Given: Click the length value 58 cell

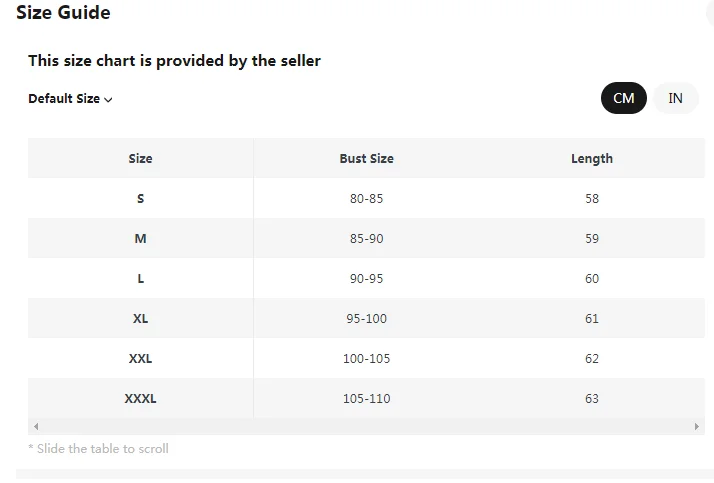Looking at the screenshot, I should pos(592,198).
